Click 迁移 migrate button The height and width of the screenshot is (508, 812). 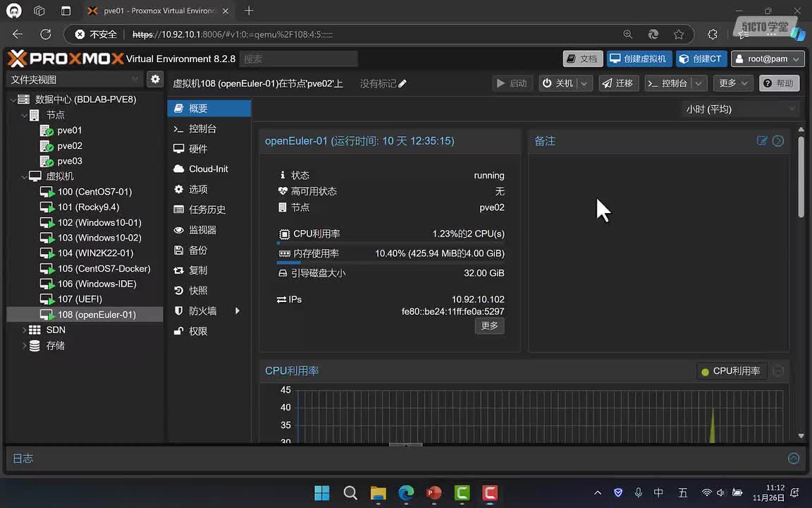coord(618,83)
